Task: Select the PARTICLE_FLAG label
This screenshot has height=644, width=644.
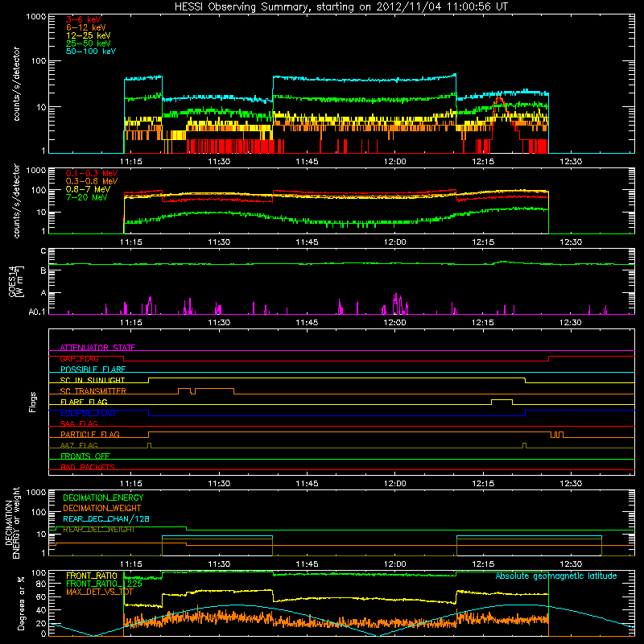Action: pyautogui.click(x=90, y=435)
